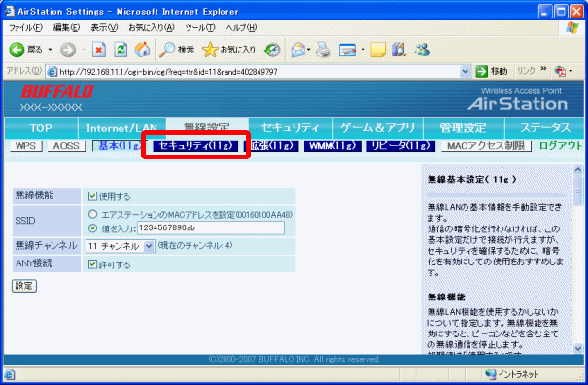Image resolution: width=588 pixels, height=385 pixels.
Task: Click the Edit page toolbar icon
Action: [x=347, y=50]
